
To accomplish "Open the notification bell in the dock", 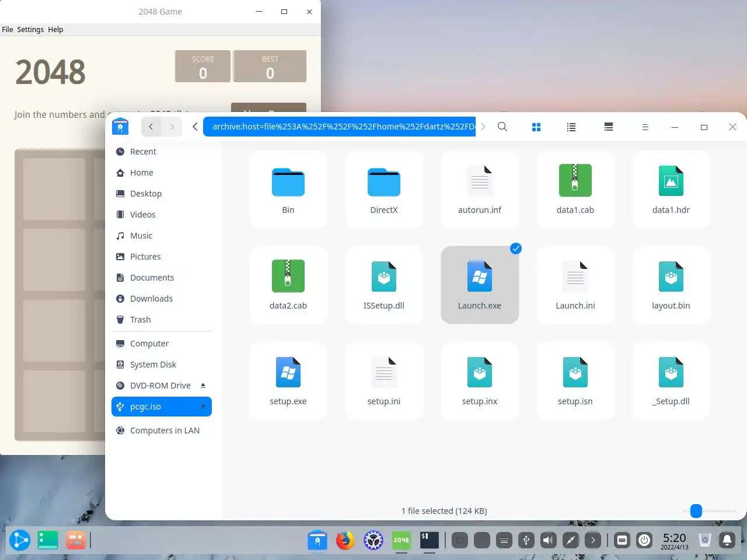I will pyautogui.click(x=727, y=540).
